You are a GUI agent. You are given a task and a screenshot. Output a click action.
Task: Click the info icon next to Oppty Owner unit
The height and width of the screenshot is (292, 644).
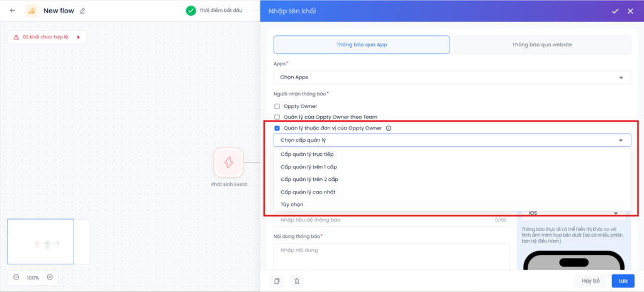point(388,128)
